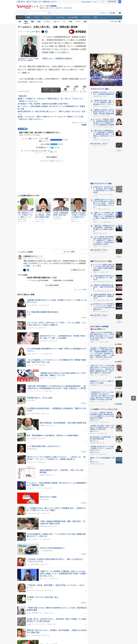The width and height of the screenshot is (138, 644).
Task: Open ranking item one 政府高官 article
Action: (104, 93)
